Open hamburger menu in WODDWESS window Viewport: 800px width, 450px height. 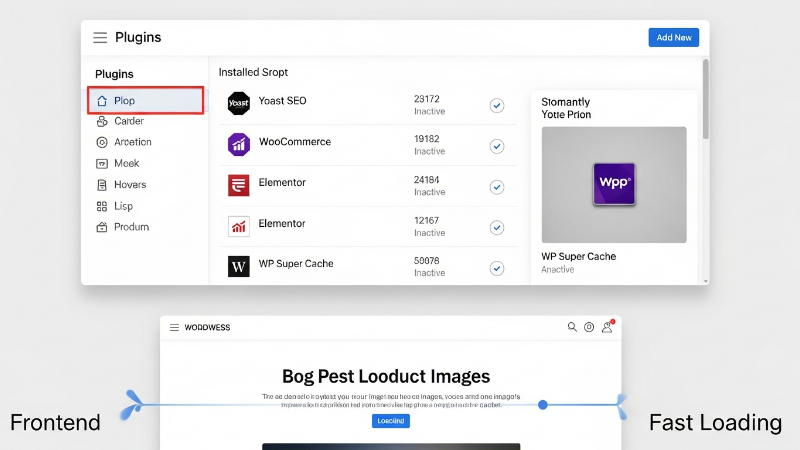174,328
